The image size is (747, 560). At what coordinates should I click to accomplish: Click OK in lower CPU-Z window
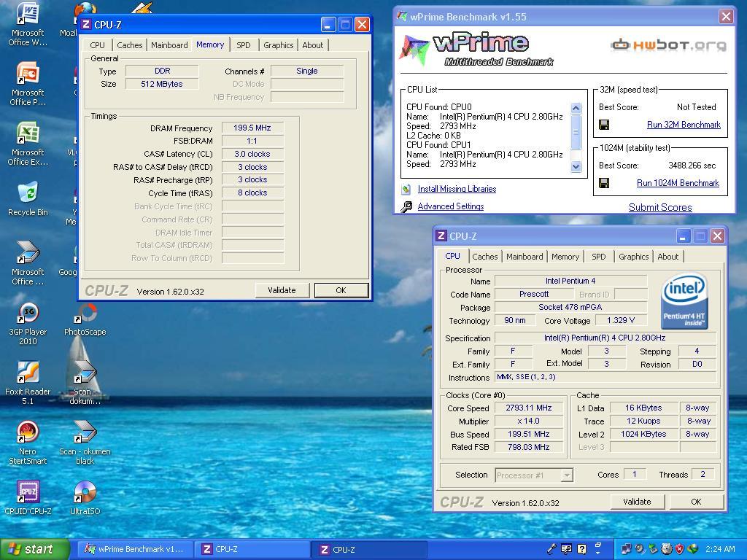tap(696, 502)
